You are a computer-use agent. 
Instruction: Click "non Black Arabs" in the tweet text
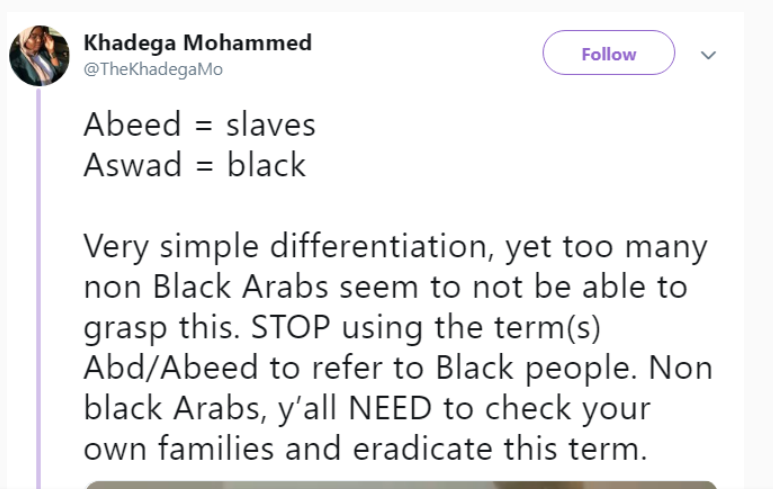point(206,287)
